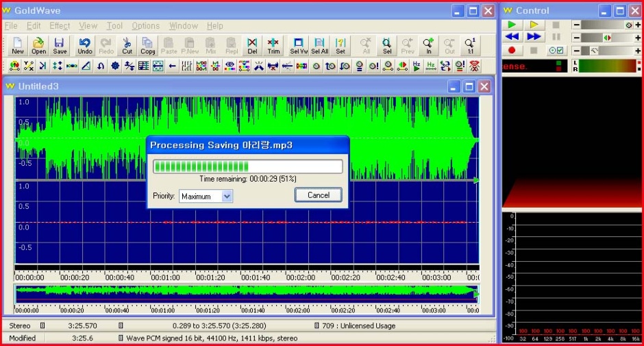Image resolution: width=644 pixels, height=346 pixels.
Task: Open the Tool menu
Action: pos(114,25)
